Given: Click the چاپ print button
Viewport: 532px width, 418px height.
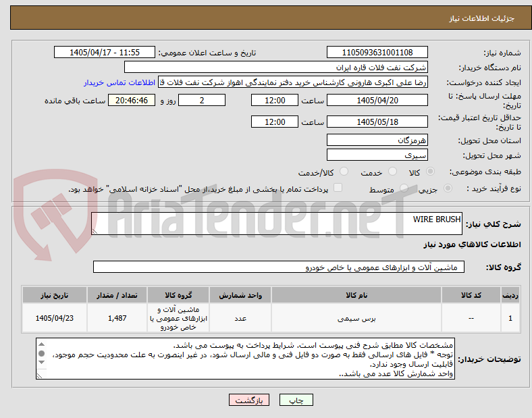Looking at the screenshot, I should pos(296,400).
